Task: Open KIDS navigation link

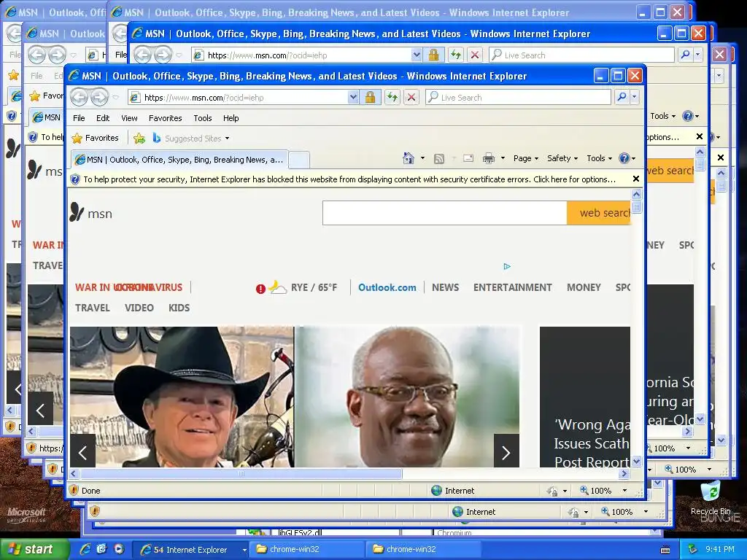Action: point(179,308)
